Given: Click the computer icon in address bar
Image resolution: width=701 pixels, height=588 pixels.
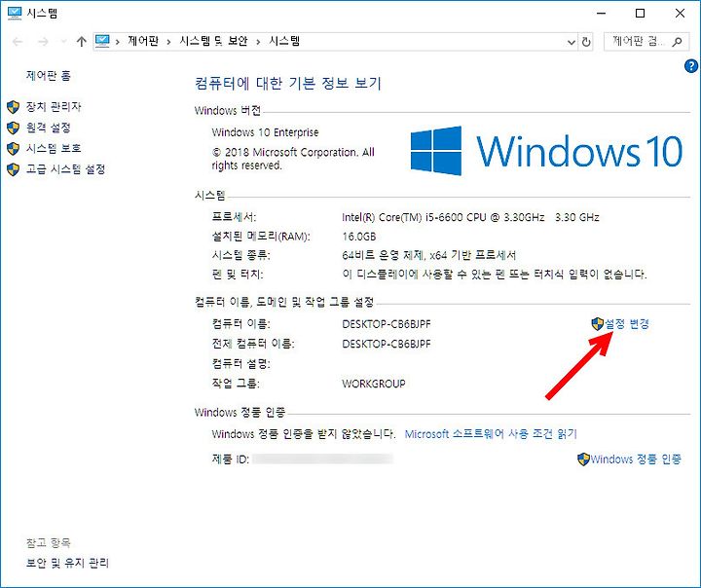Looking at the screenshot, I should [x=102, y=42].
